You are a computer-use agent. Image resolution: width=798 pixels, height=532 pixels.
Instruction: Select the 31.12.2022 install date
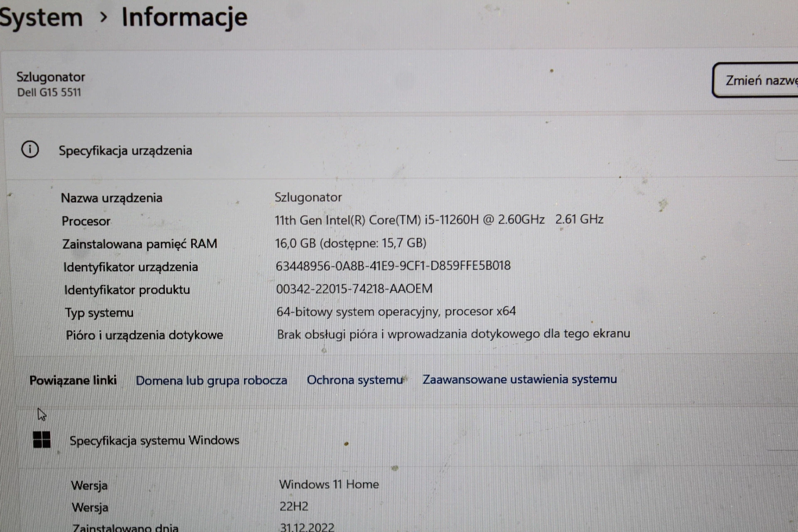pyautogui.click(x=307, y=527)
